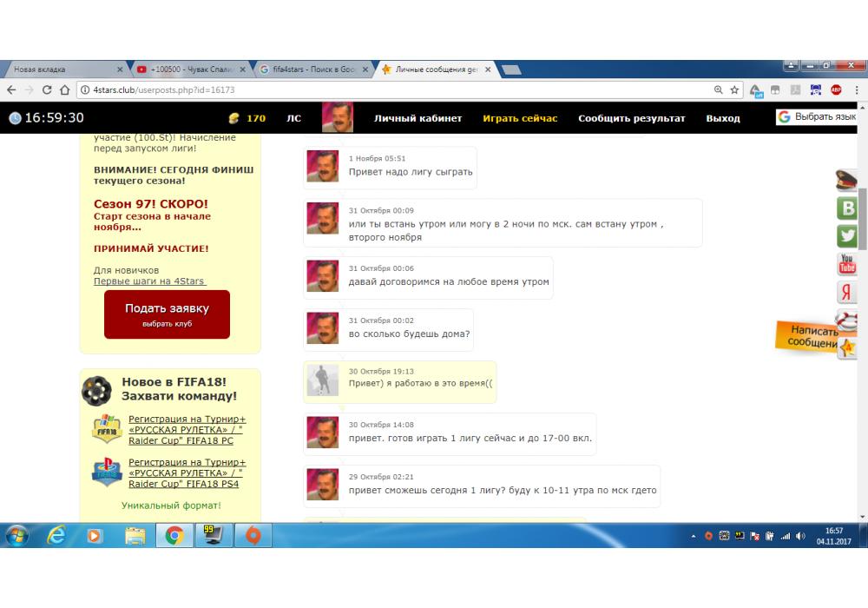The height and width of the screenshot is (608, 868).
Task: Open the Twitter sidebar icon
Action: 847,235
